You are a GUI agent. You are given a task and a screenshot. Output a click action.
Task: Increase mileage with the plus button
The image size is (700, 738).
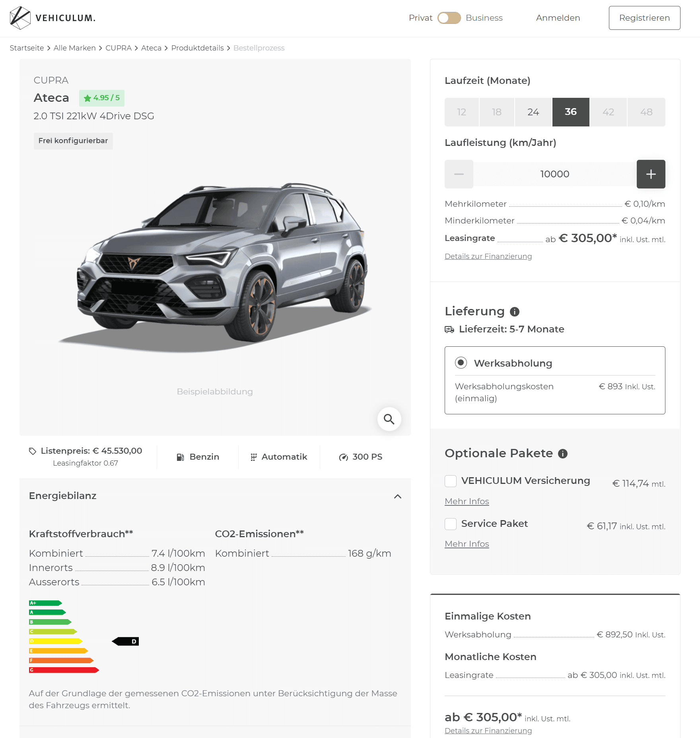pyautogui.click(x=651, y=174)
